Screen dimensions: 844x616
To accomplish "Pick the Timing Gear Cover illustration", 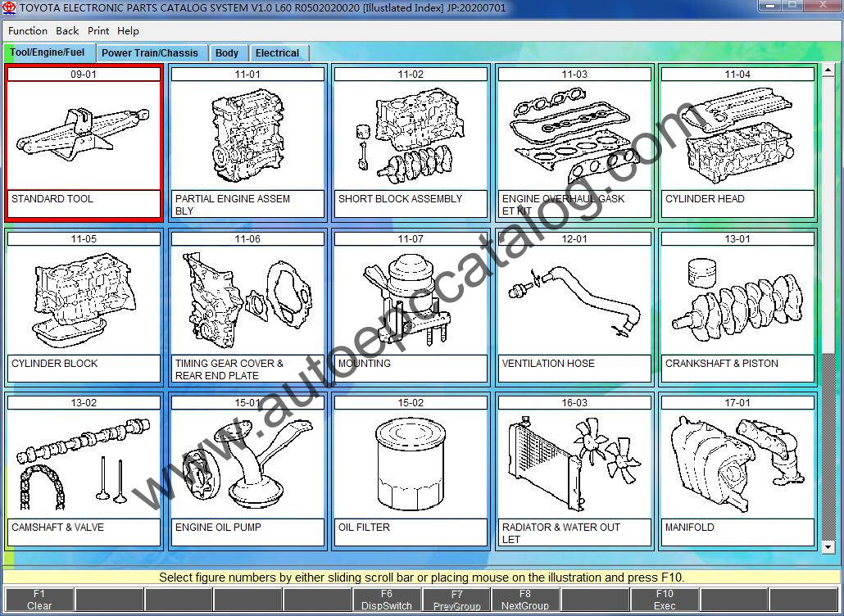I will tap(247, 300).
